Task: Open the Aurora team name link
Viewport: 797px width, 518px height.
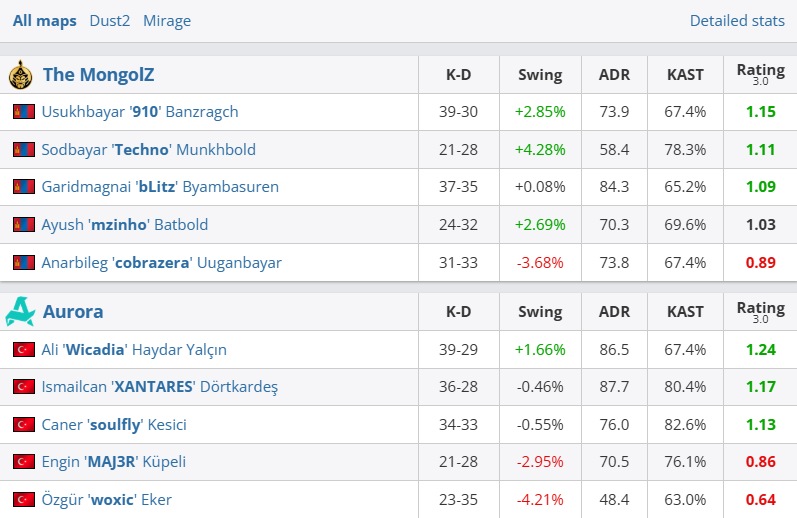Action: pos(73,312)
